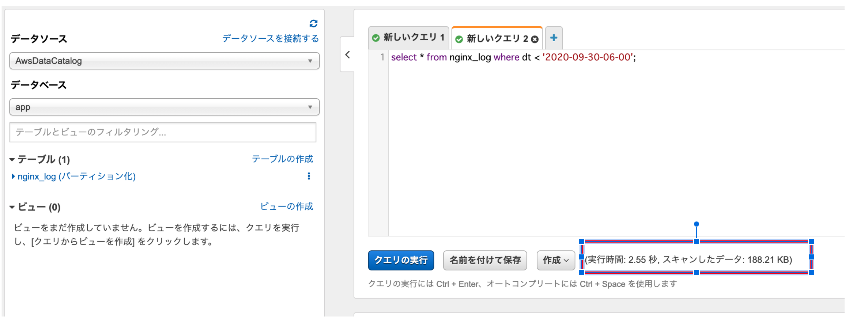Collapse the テーブル (1) section
Viewport: 868px width, 326px height.
[x=12, y=160]
